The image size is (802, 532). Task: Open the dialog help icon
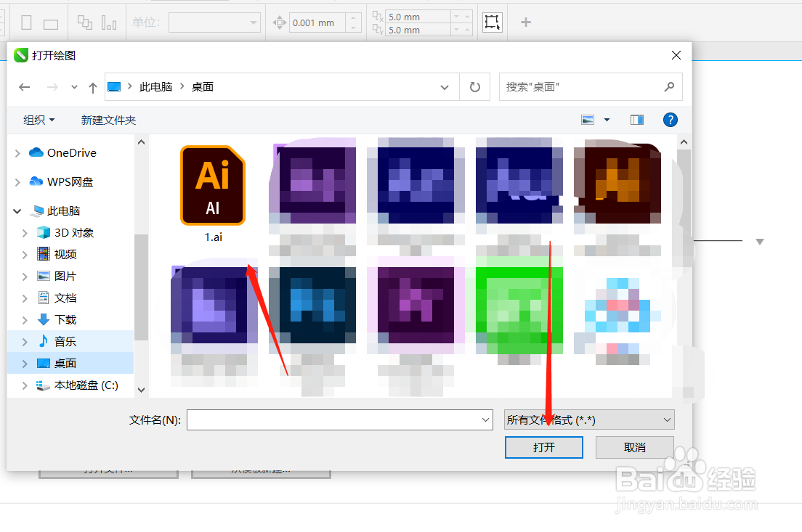670,120
